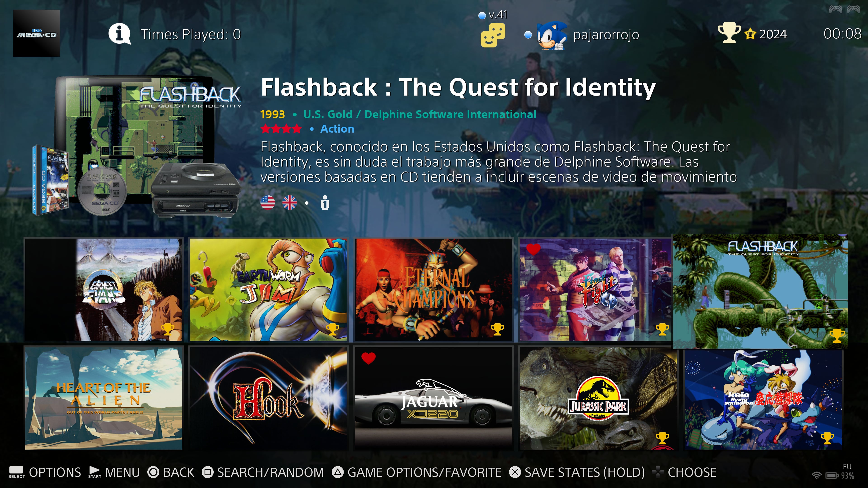Click the UK flag region icon
868x488 pixels.
click(289, 203)
